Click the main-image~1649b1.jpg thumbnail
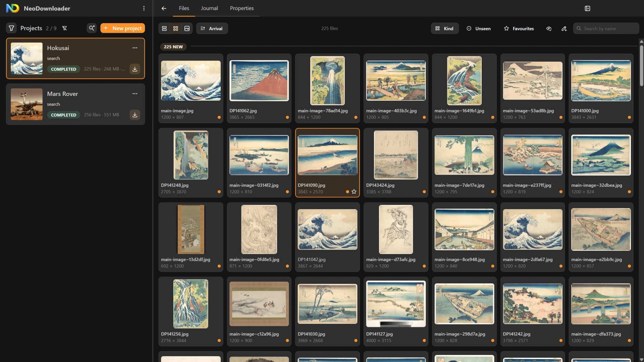This screenshot has width=644, height=362. [x=464, y=81]
